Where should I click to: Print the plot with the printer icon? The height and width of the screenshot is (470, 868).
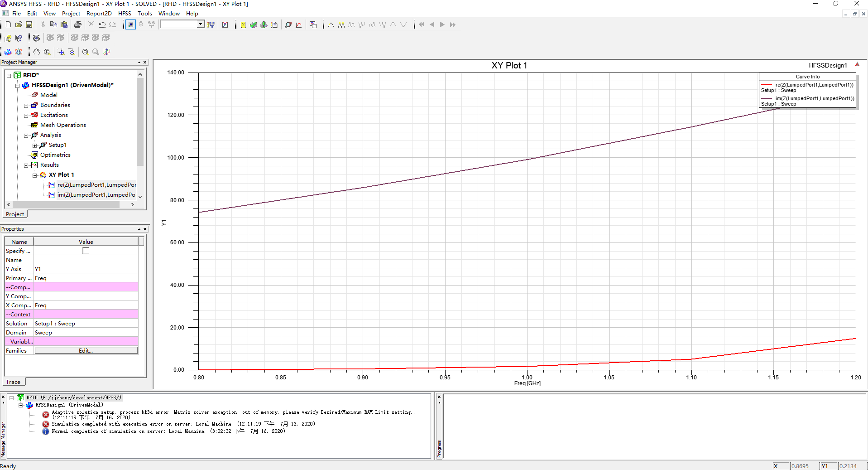pyautogui.click(x=78, y=24)
